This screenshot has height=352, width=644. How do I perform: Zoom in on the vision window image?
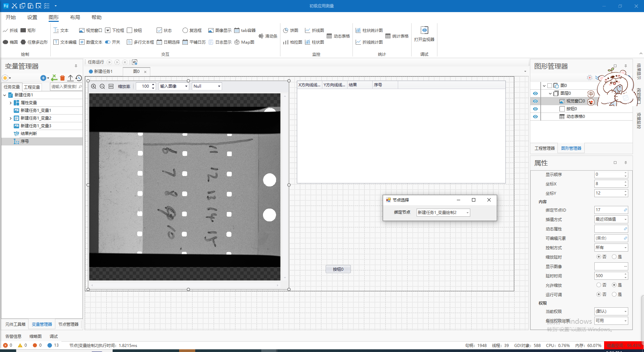coord(94,86)
